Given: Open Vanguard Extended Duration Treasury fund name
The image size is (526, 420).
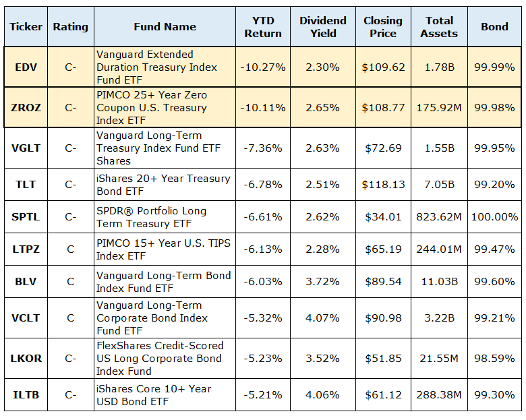Looking at the screenshot, I should pyautogui.click(x=156, y=67).
